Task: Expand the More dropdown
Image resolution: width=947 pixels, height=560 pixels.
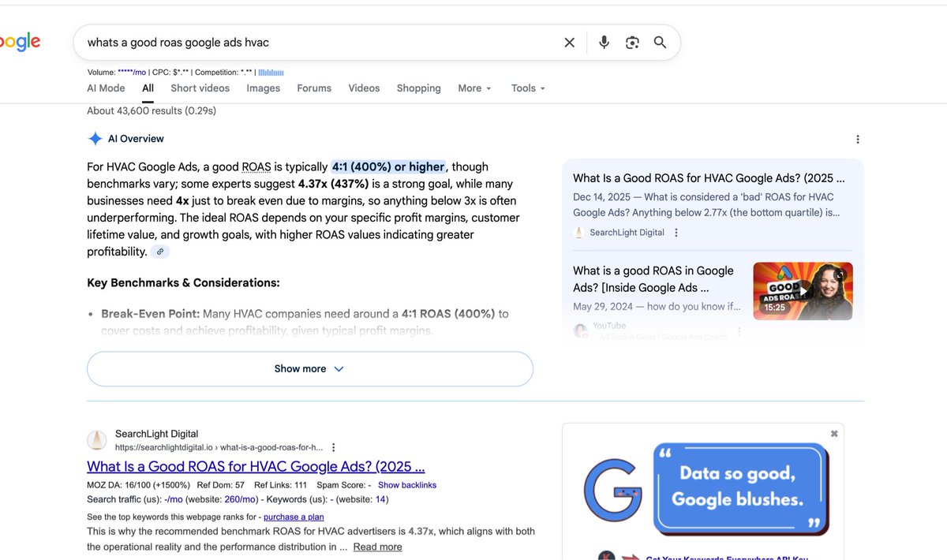Action: 474,88
